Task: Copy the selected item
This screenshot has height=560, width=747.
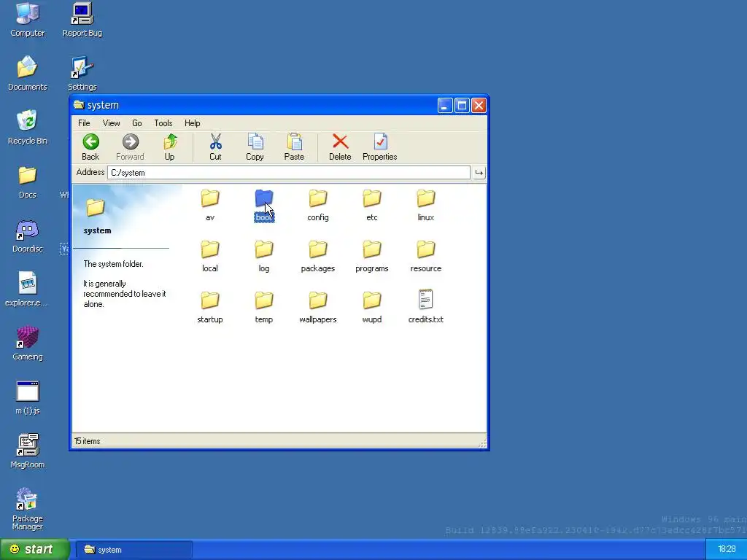Action: tap(255, 147)
